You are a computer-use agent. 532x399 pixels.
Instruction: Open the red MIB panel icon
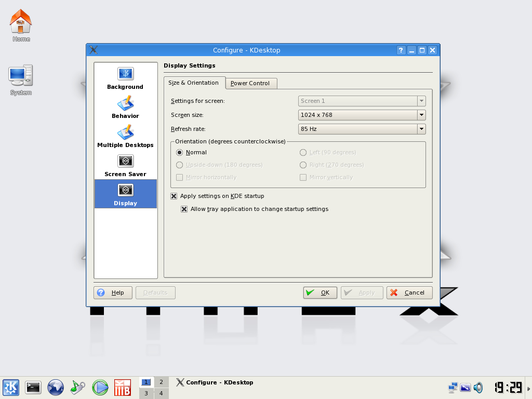coord(123,387)
